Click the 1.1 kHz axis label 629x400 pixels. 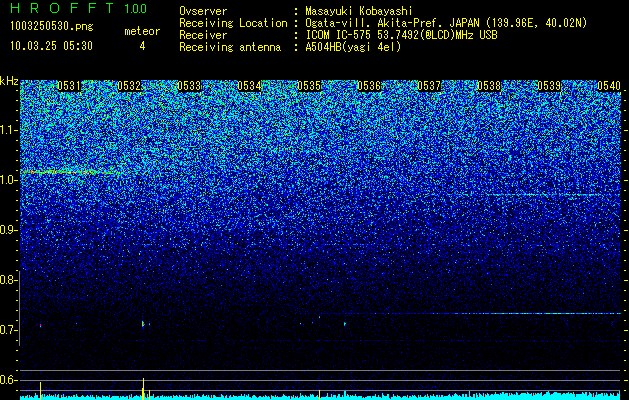(x=8, y=131)
